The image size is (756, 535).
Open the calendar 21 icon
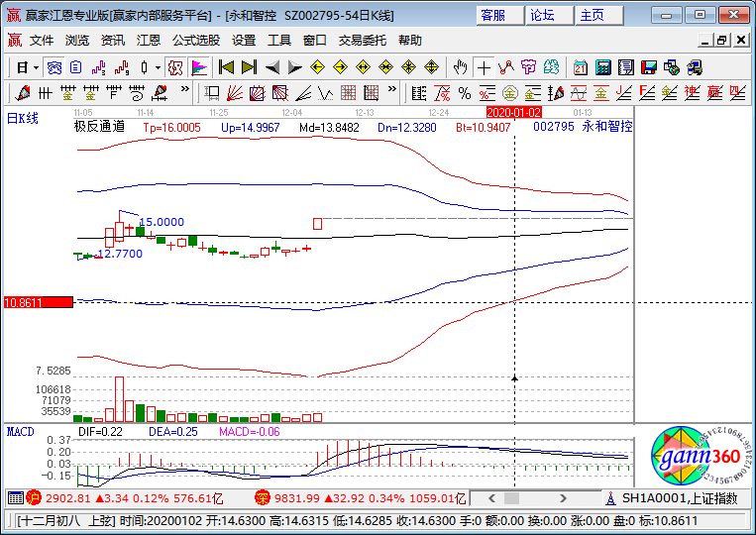[x=581, y=67]
